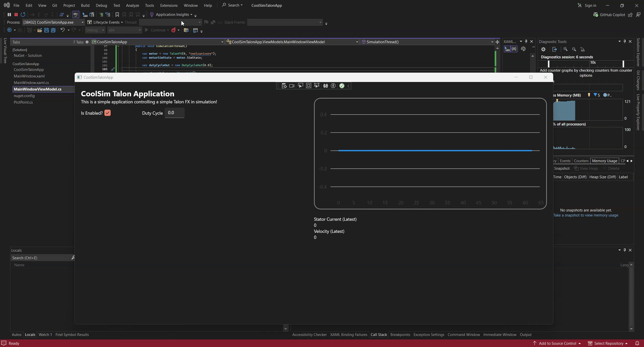Screen dimensions: 644x347
Task: Click the Undo arrow icon
Action: click(62, 30)
